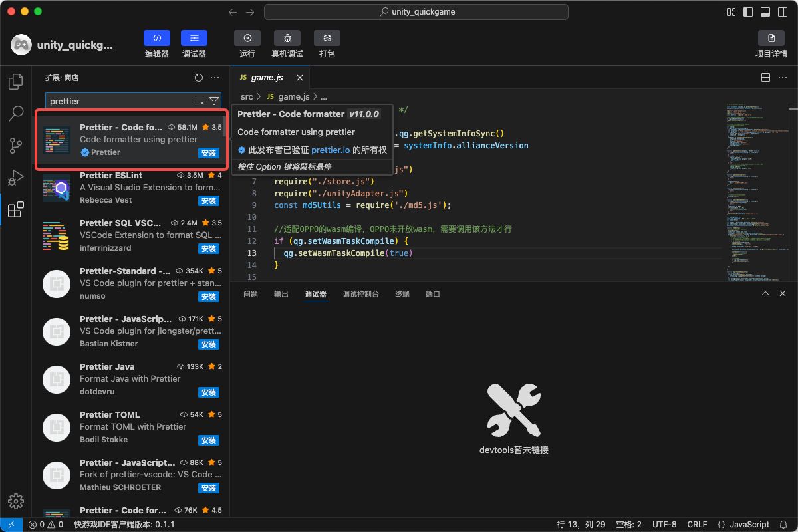Screen dimensions: 798x532
Task: Click the extension search field with prettier
Action: pyautogui.click(x=120, y=101)
